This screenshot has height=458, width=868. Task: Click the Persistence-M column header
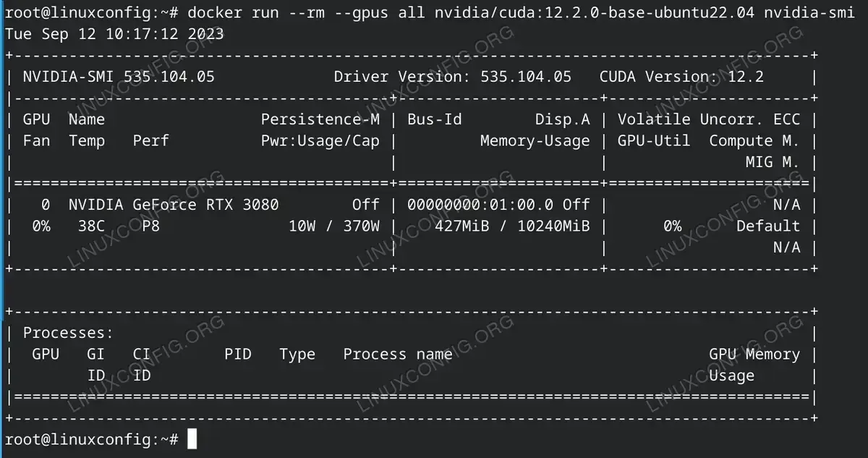coord(320,119)
